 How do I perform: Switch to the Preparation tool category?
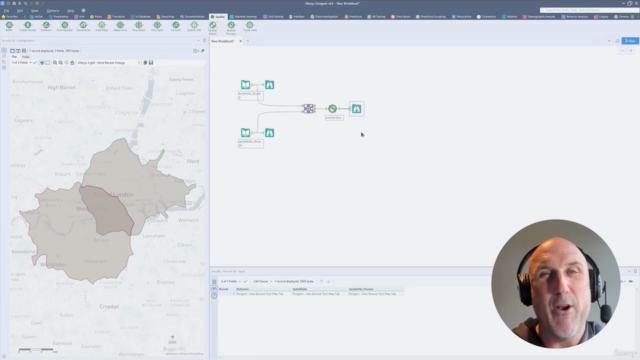coord(59,17)
